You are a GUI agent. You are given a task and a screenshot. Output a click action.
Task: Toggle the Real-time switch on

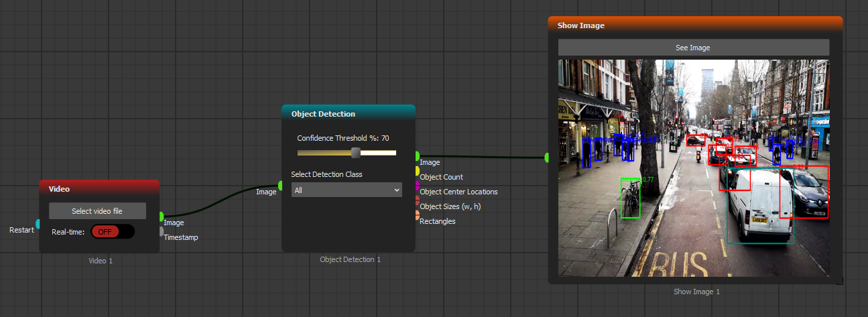[112, 231]
